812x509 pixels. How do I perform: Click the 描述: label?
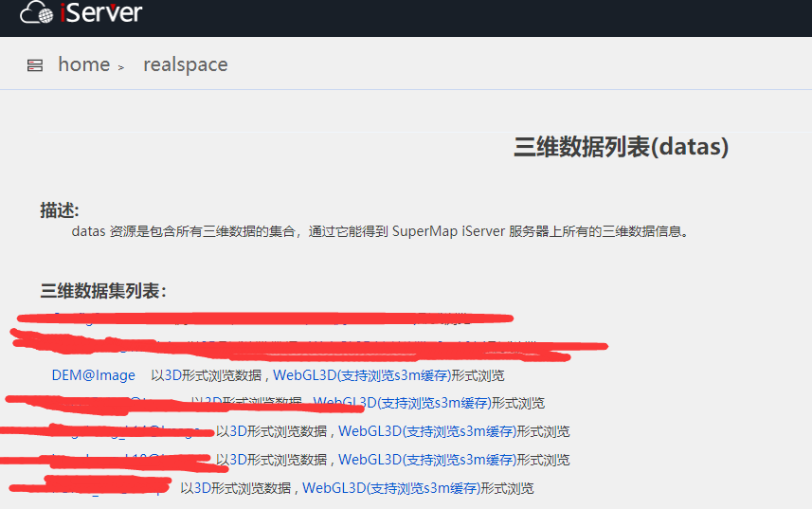pos(60,210)
